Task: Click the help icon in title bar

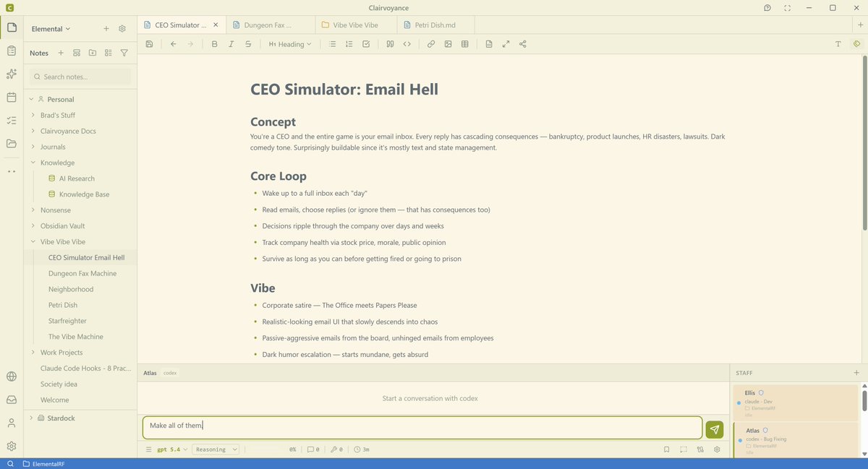Action: click(x=767, y=8)
